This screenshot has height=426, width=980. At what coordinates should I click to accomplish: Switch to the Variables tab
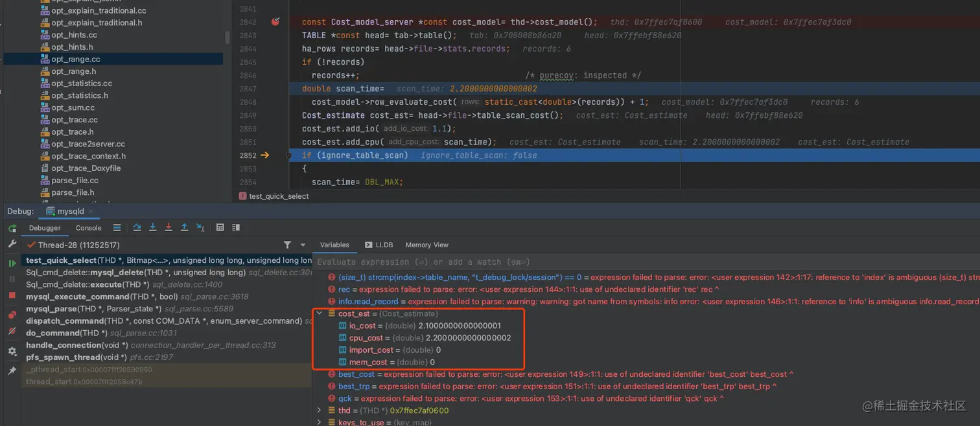[x=334, y=245]
